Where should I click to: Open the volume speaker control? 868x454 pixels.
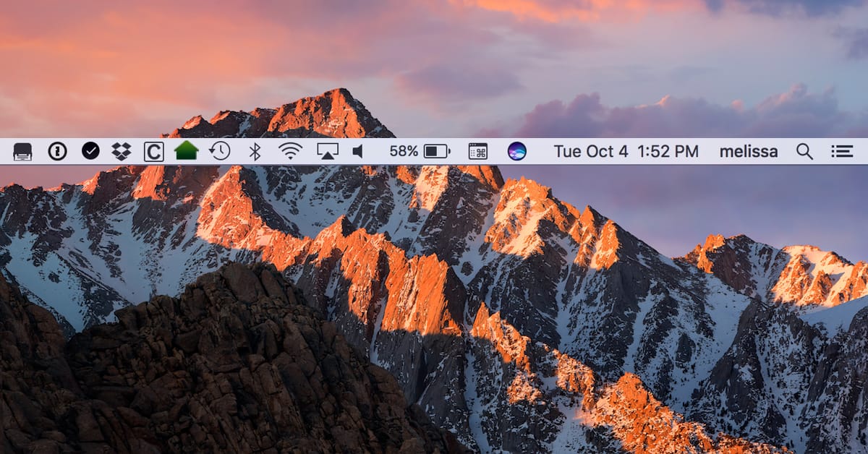click(357, 151)
